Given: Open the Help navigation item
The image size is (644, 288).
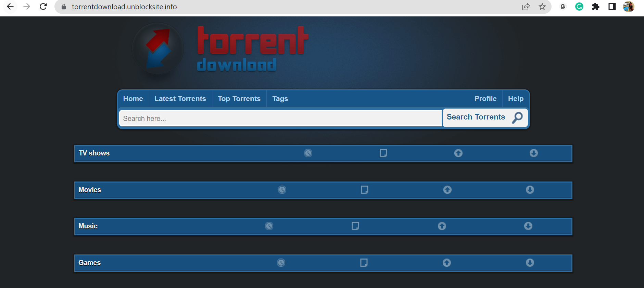Looking at the screenshot, I should (516, 99).
